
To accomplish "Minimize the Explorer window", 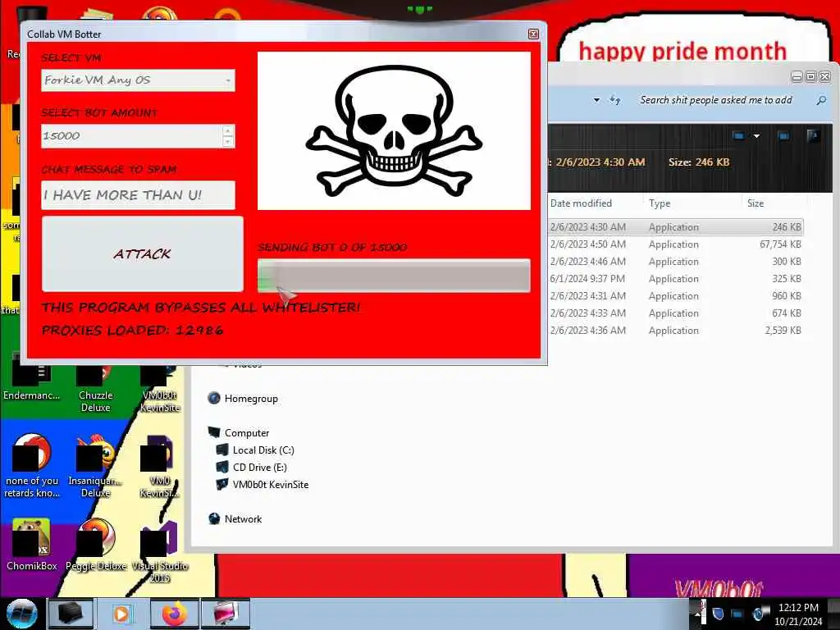I will [797, 77].
